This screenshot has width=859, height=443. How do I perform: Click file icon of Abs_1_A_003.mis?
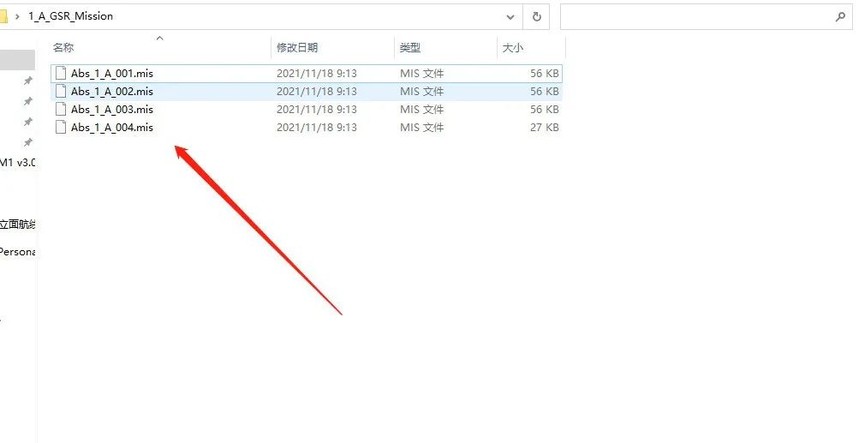click(61, 109)
